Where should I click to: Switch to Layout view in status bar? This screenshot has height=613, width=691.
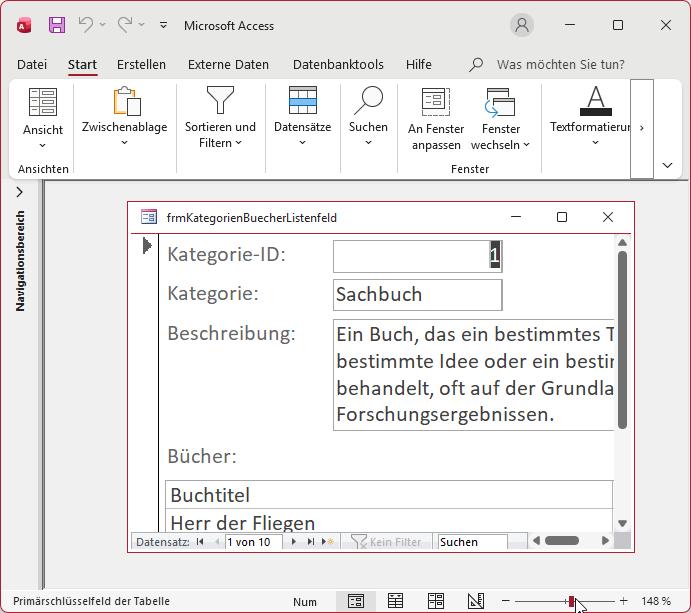(x=435, y=601)
